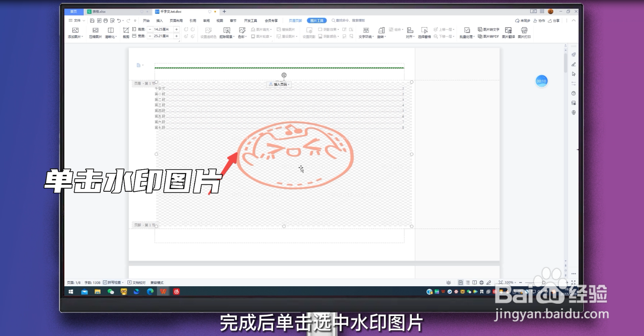Viewport: 644px width, 336px height.
Task: Click the 未同步 sync status button
Action: 523,21
